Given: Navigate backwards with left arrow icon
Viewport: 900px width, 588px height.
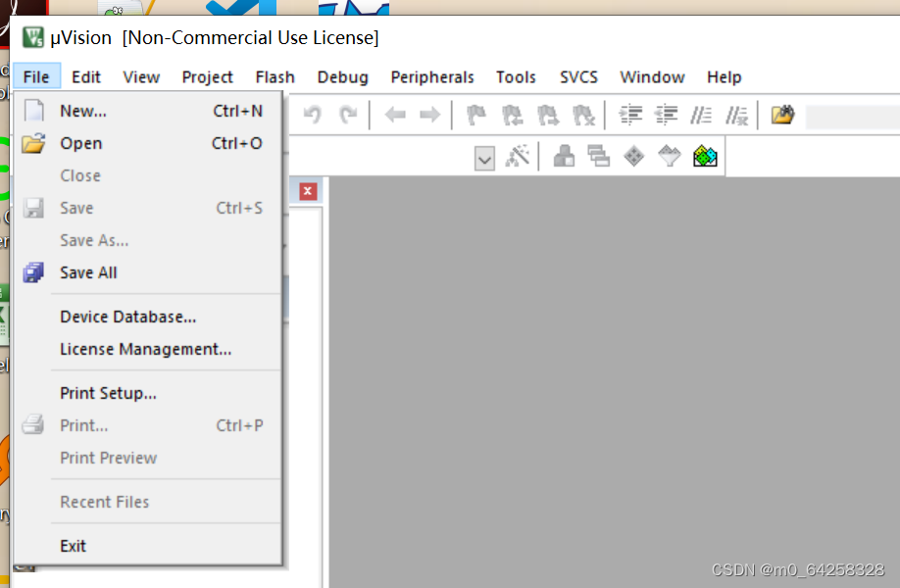Looking at the screenshot, I should pos(395,115).
